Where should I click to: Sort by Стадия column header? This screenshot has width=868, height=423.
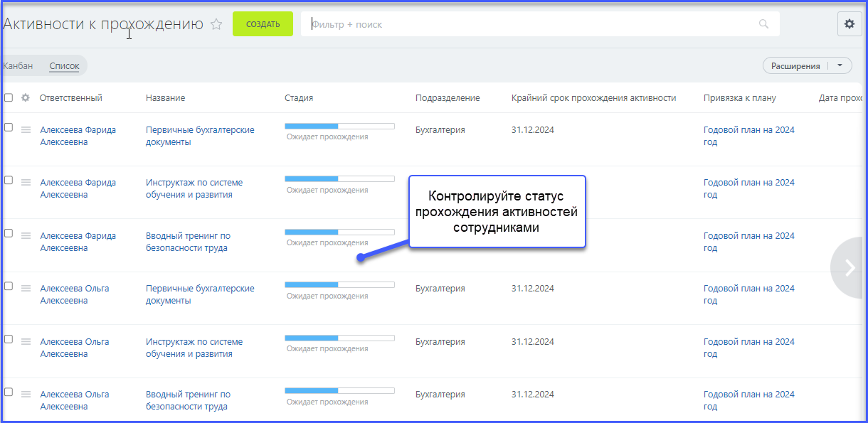coord(299,98)
